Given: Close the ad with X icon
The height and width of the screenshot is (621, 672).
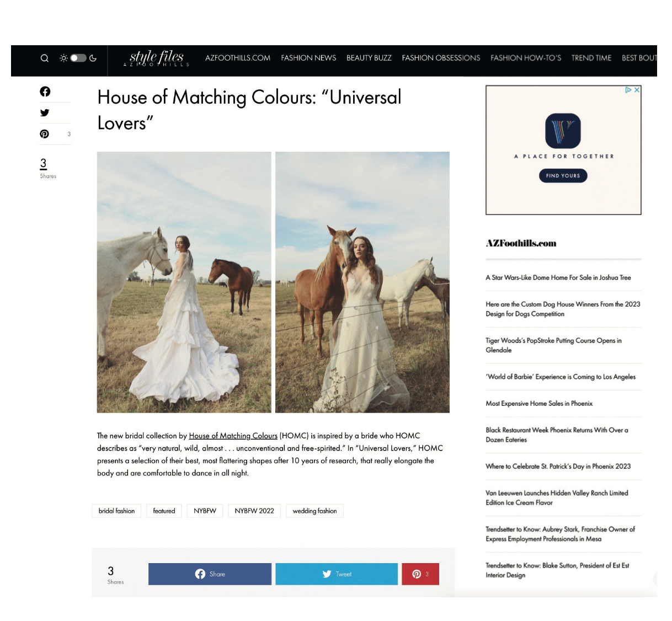Looking at the screenshot, I should click(x=637, y=89).
